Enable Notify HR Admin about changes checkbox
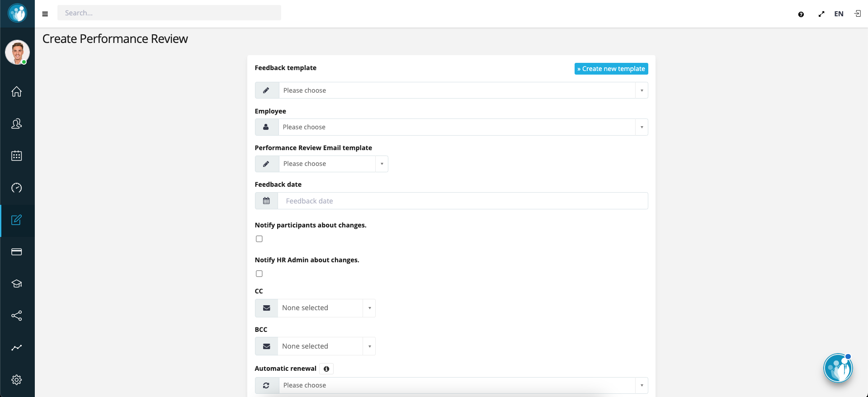The image size is (868, 397). [259, 274]
